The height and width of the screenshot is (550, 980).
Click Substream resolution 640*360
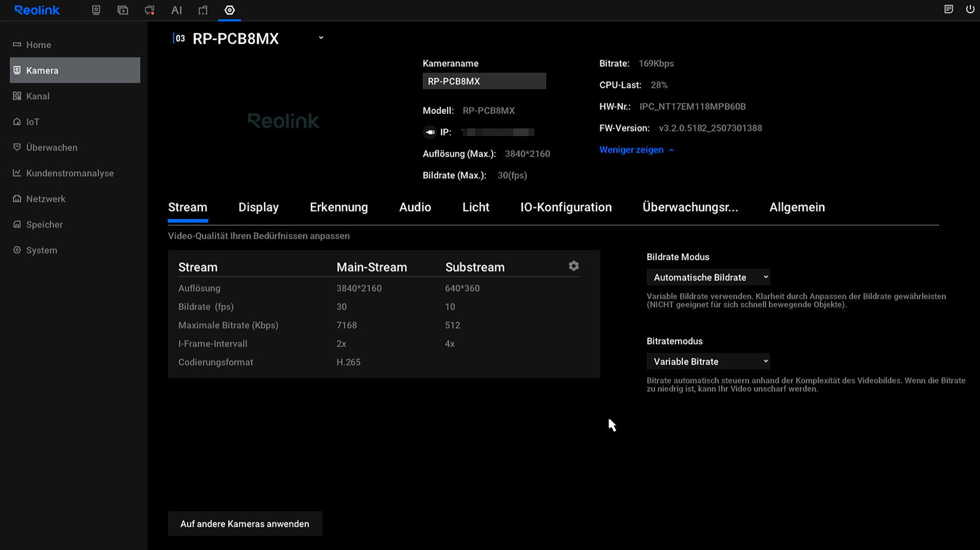tap(462, 288)
